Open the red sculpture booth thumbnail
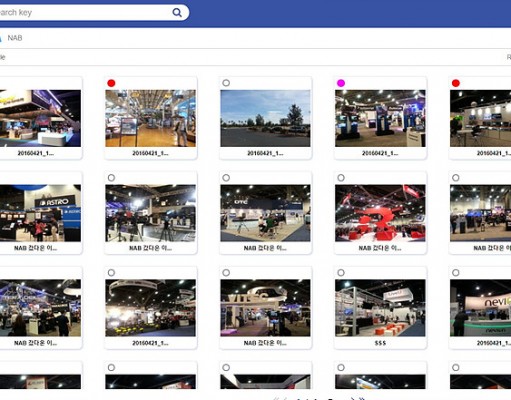The width and height of the screenshot is (511, 400). point(380,213)
